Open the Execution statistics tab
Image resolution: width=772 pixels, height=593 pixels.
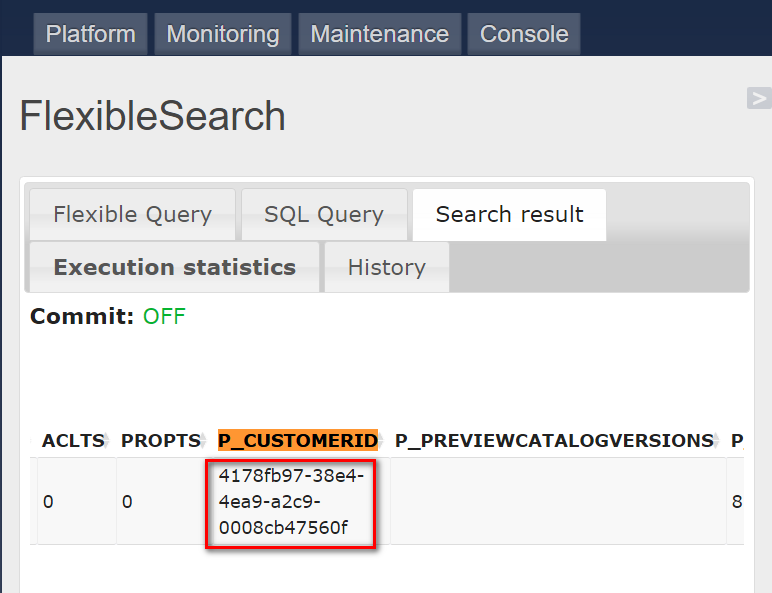[174, 267]
